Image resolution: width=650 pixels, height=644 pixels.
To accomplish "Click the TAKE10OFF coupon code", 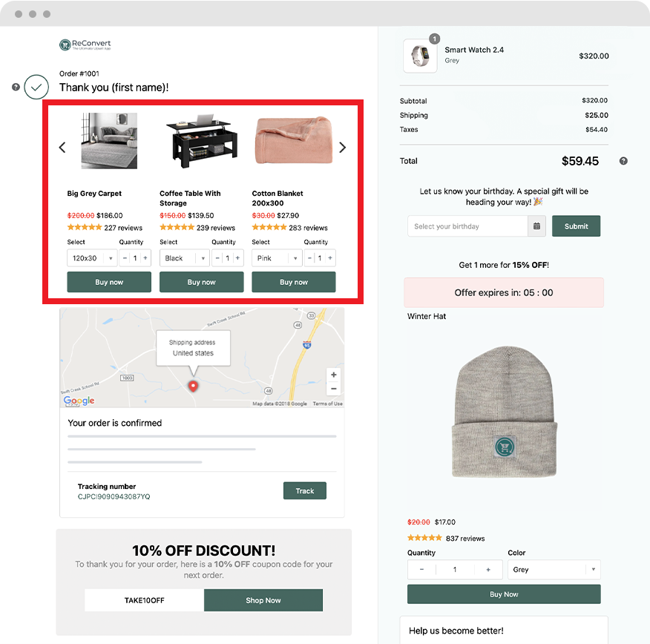I will pyautogui.click(x=144, y=600).
